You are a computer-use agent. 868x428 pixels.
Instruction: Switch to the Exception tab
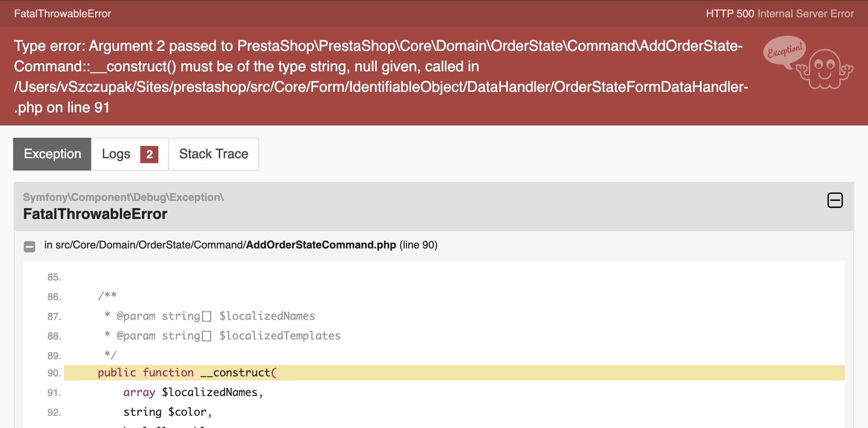(52, 154)
